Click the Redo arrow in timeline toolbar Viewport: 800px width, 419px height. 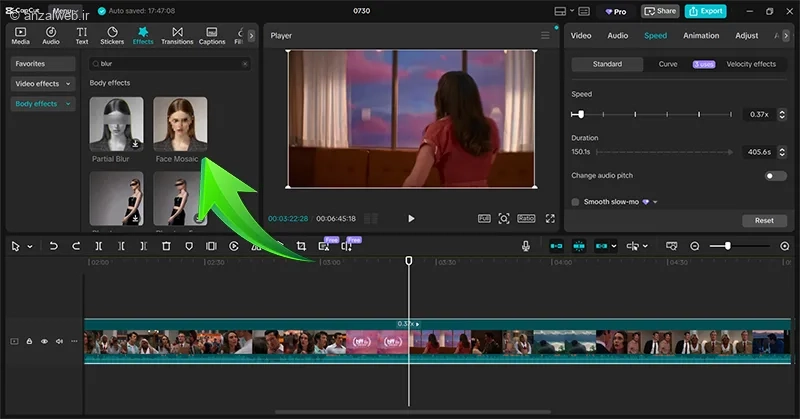(76, 246)
